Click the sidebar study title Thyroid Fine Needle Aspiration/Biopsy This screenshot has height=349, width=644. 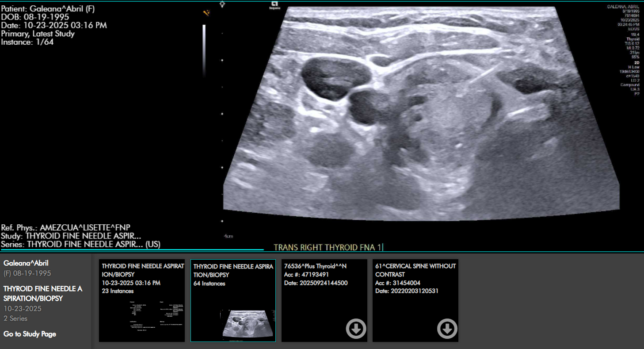click(x=43, y=294)
